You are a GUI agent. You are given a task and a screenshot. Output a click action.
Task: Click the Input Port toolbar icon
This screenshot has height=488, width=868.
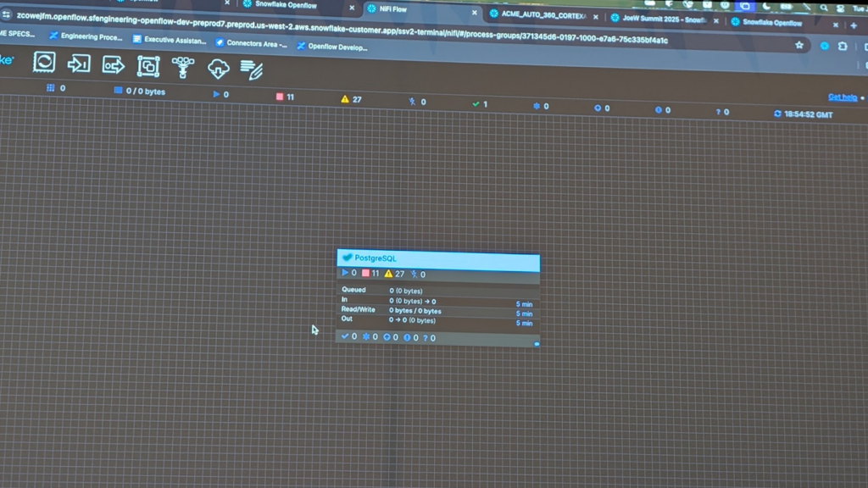point(79,64)
